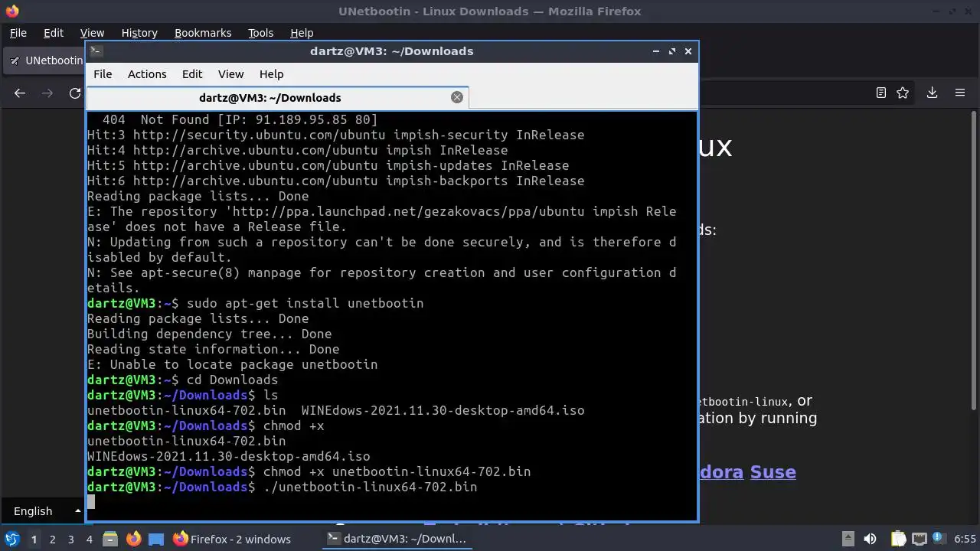Open the terminal's File menu
Image resolution: width=980 pixels, height=551 pixels.
tap(103, 74)
